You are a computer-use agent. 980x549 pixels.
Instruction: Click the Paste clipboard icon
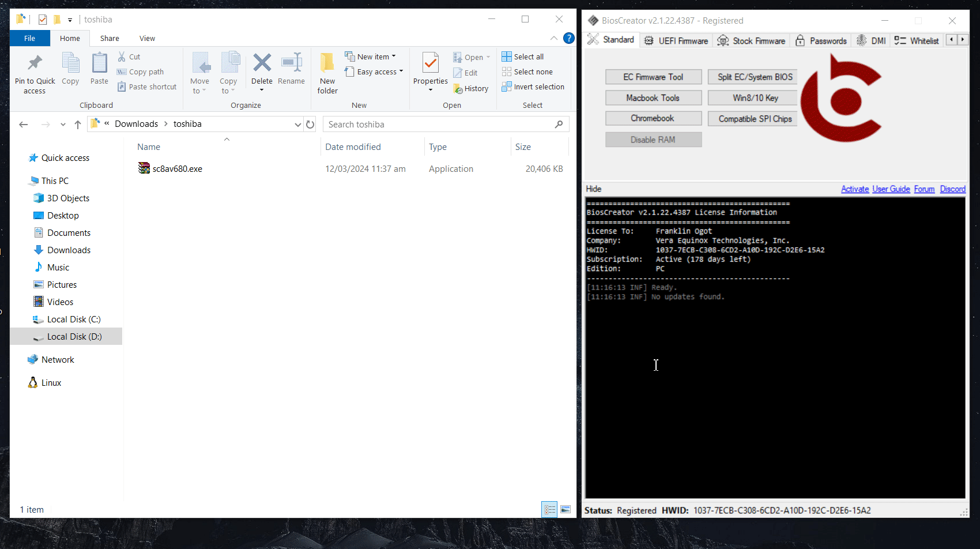pyautogui.click(x=99, y=63)
